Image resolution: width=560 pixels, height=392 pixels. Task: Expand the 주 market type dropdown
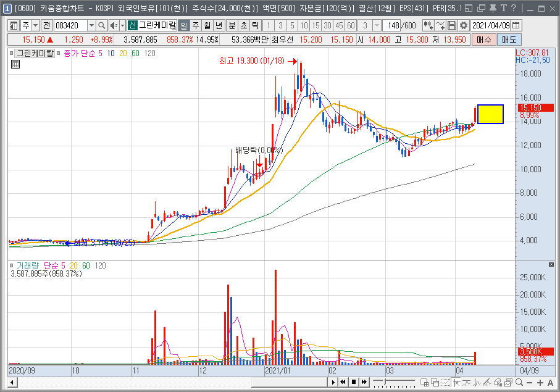click(x=35, y=25)
